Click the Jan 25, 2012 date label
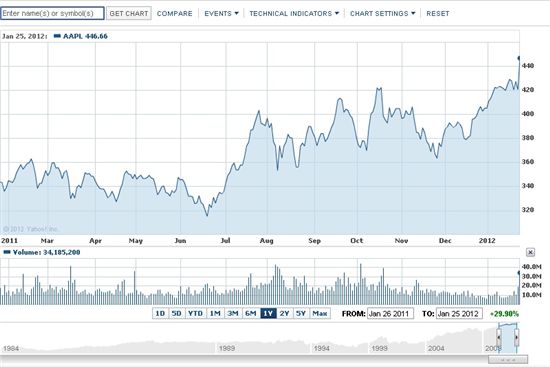The width and height of the screenshot is (550, 367). (x=25, y=36)
